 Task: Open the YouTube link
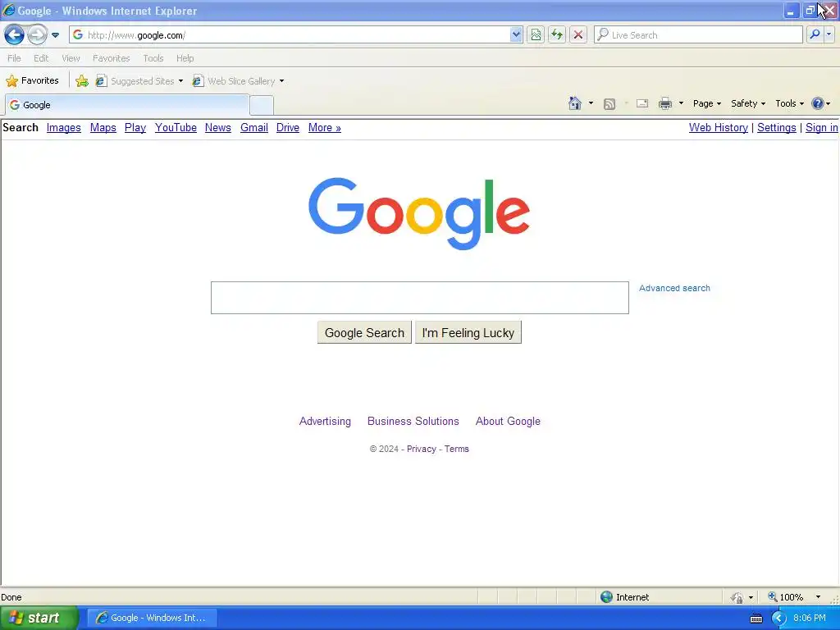(176, 127)
